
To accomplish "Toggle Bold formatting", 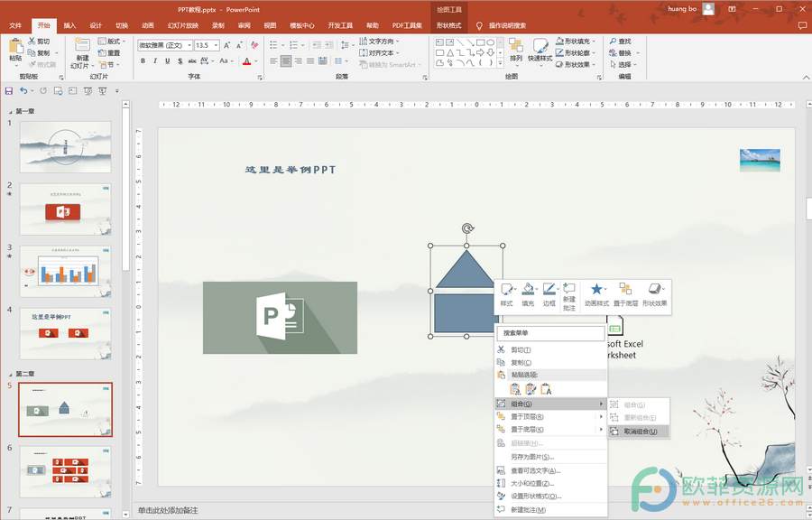I will [143, 61].
